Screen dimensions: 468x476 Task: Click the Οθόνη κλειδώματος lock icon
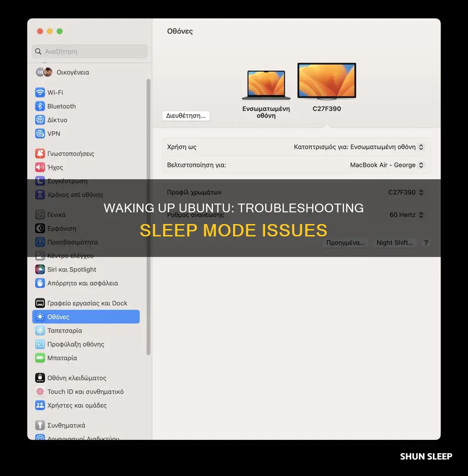pos(40,378)
